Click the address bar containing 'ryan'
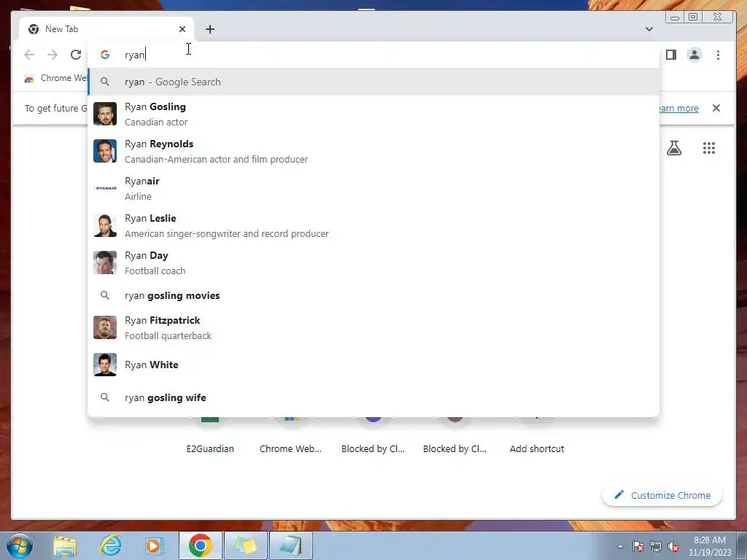The height and width of the screenshot is (560, 747). point(373,55)
